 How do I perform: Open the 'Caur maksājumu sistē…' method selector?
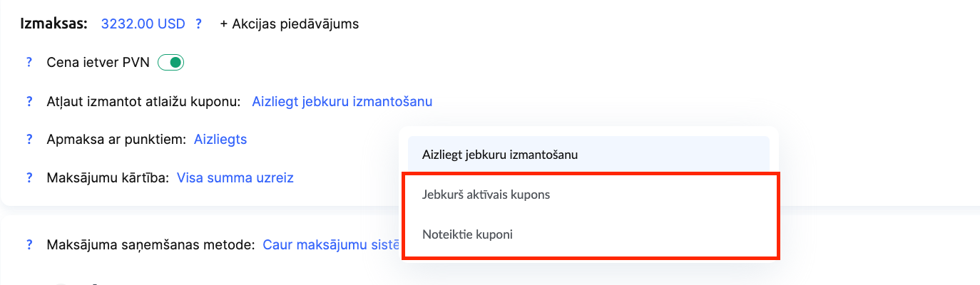point(330,245)
